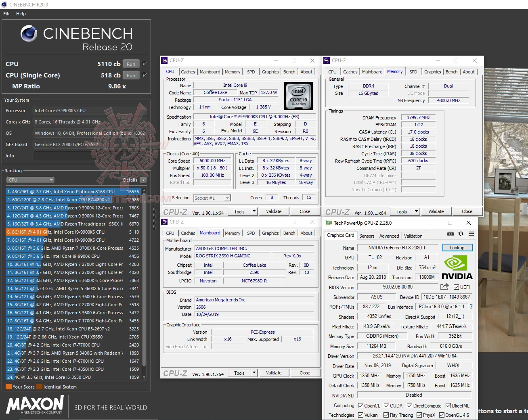Screen dimensions: 528x420
Task: Click the NVIDIA logo in GPU-Z
Action: tap(457, 267)
